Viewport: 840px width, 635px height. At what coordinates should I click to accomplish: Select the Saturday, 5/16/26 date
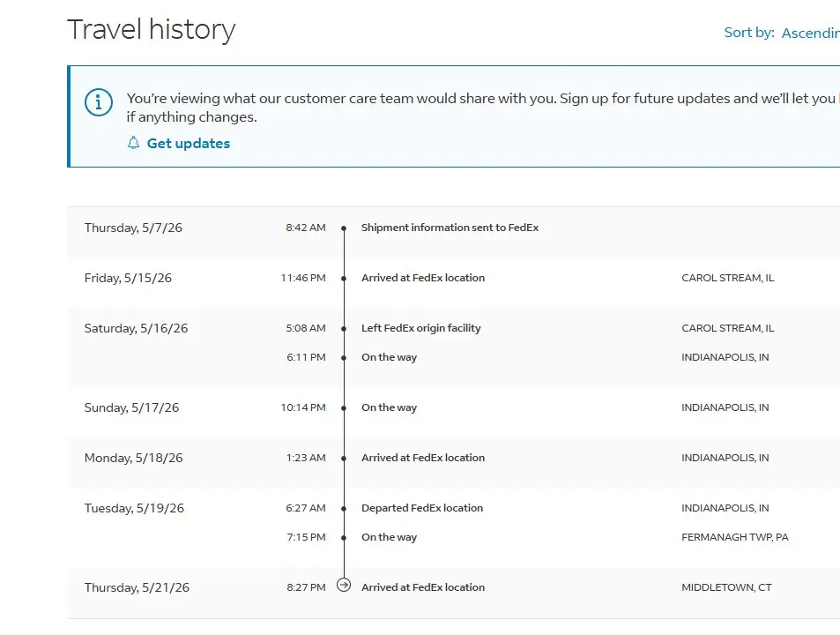pyautogui.click(x=136, y=328)
